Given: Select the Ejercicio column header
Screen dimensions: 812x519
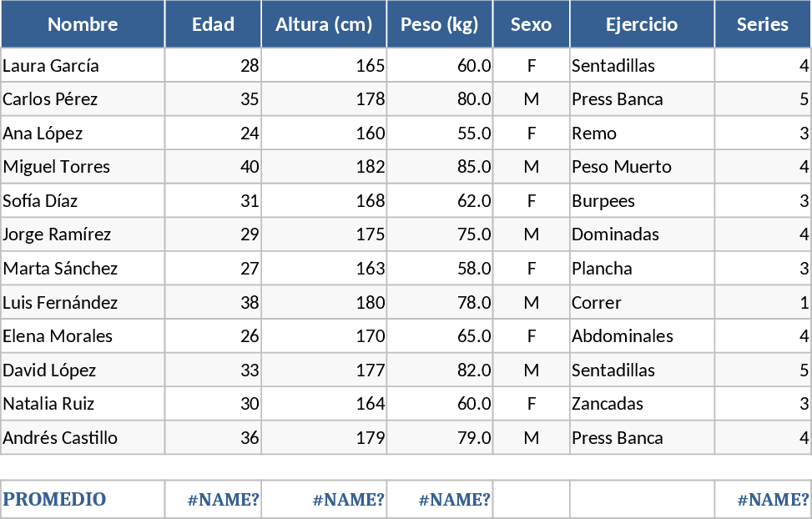Looking at the screenshot, I should [642, 24].
